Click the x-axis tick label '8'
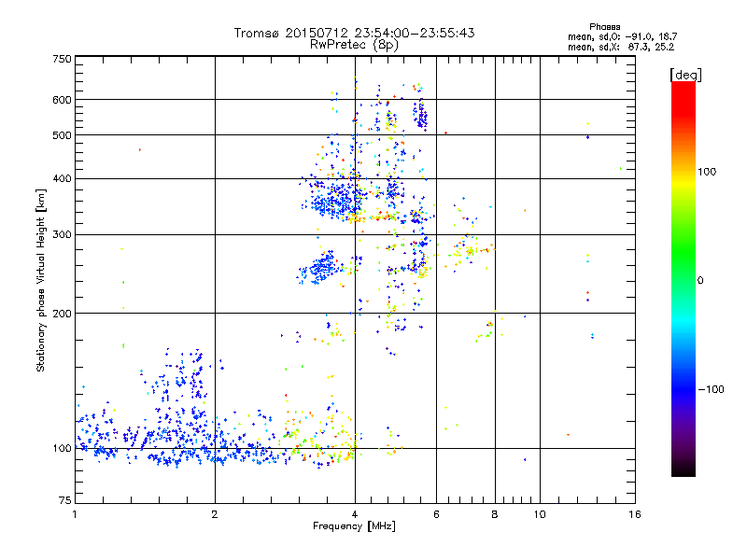 click(495, 514)
